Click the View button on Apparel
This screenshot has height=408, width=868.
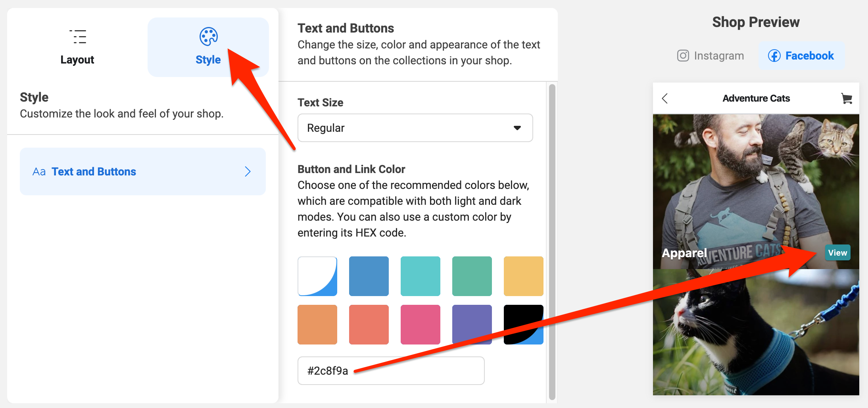837,253
